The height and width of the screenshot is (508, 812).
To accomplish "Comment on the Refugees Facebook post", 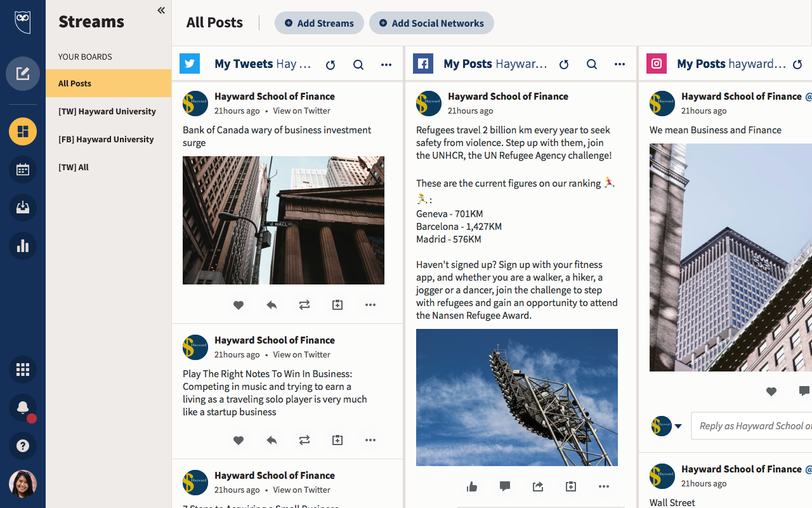I will click(x=505, y=486).
